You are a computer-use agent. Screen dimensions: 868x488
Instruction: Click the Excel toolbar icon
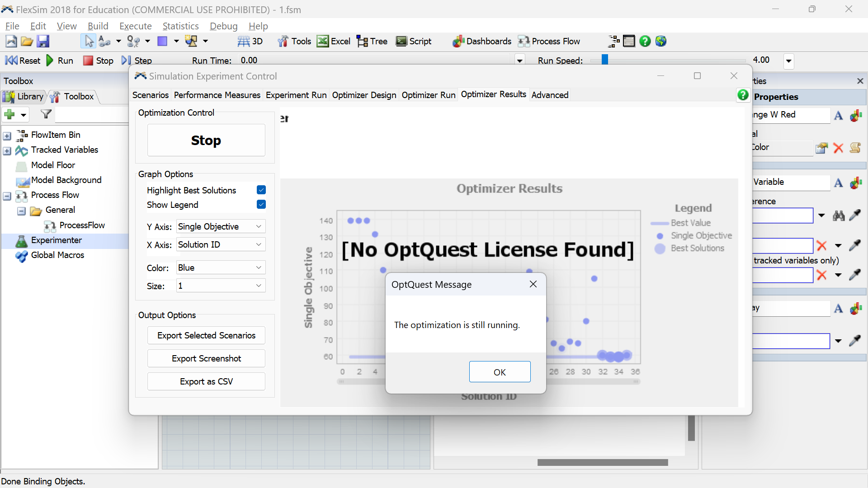pyautogui.click(x=323, y=41)
